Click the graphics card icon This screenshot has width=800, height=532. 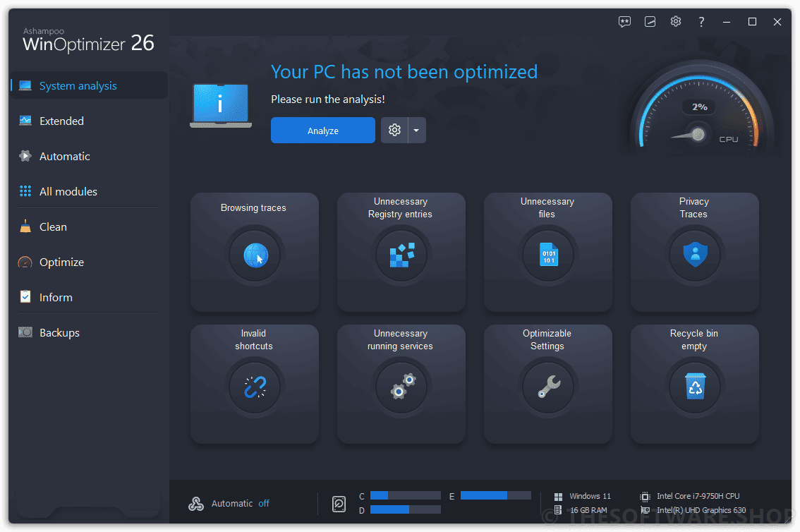(x=645, y=510)
